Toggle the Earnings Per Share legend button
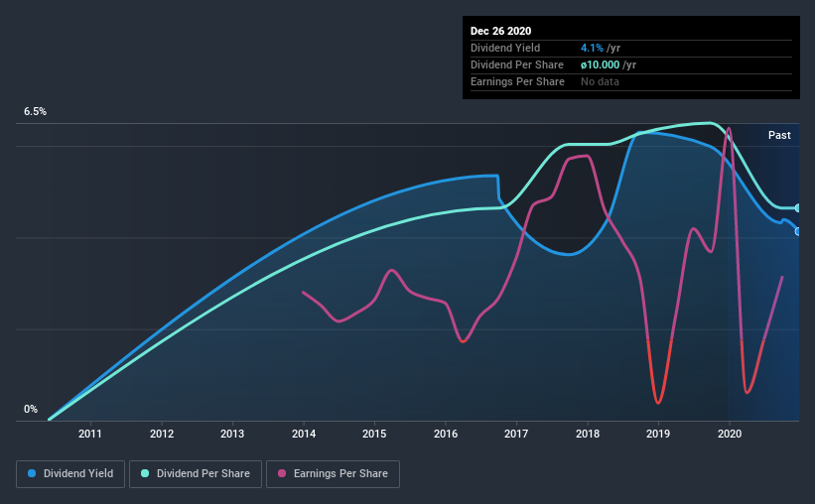 pyautogui.click(x=333, y=474)
